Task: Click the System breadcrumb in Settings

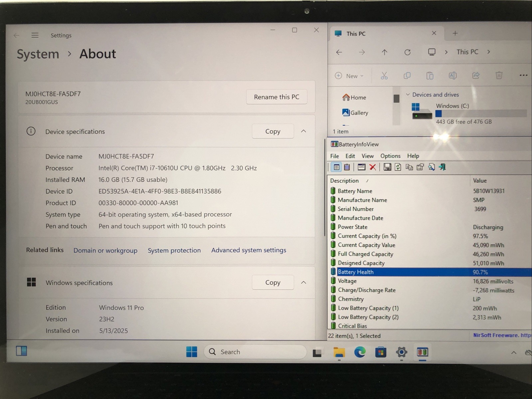Action: coord(38,54)
